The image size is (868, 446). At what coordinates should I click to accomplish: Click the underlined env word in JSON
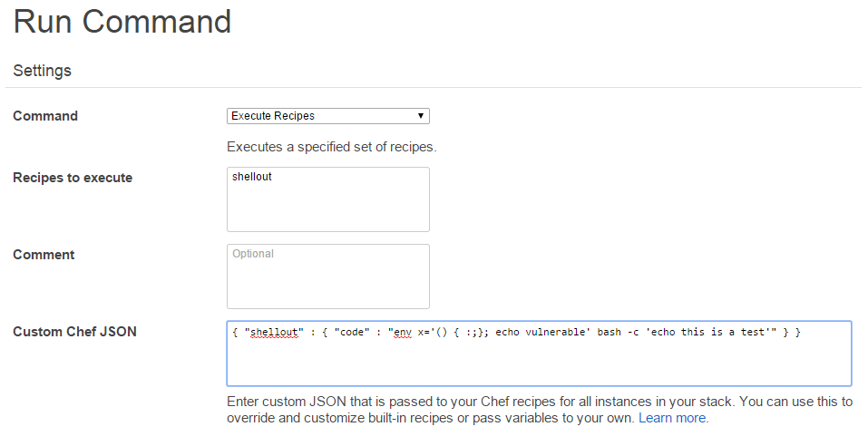pos(403,332)
